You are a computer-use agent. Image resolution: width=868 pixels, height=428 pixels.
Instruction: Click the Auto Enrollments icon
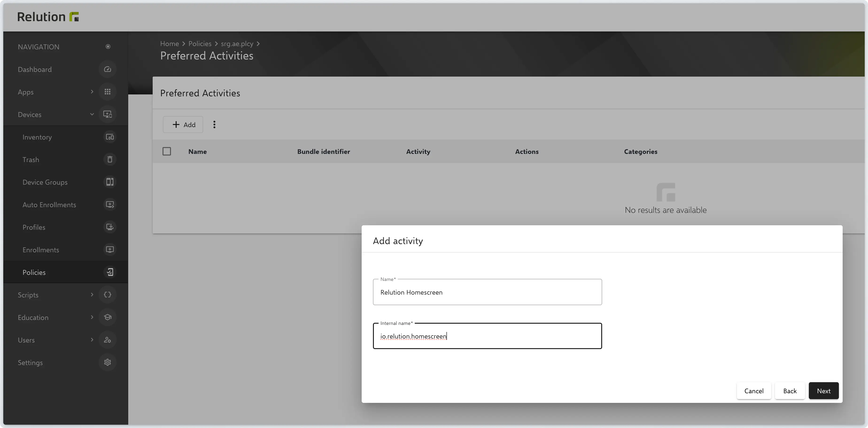coord(110,205)
